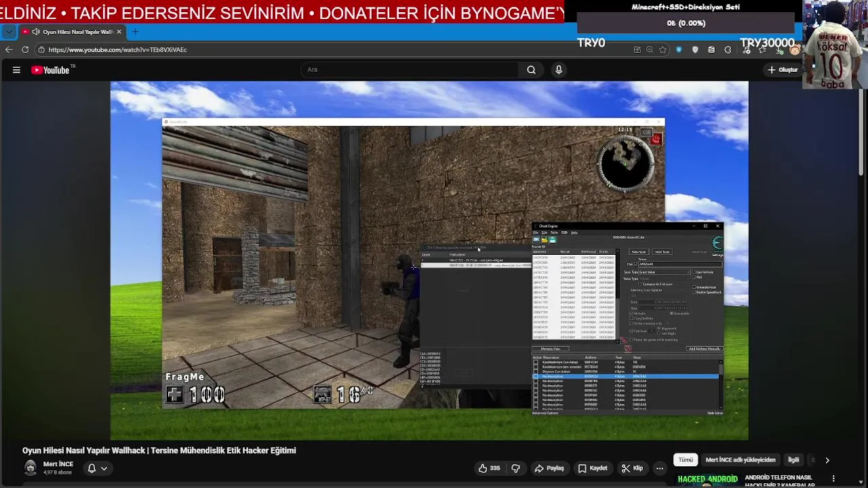Open the grey shield extension icon
Viewport: 868px width, 488px height.
(x=695, y=49)
